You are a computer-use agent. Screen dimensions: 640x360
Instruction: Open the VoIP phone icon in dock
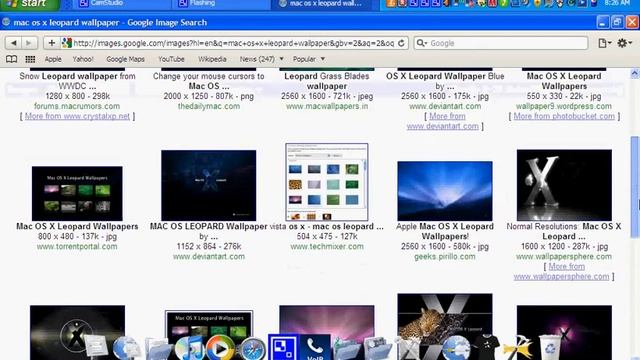click(x=315, y=348)
